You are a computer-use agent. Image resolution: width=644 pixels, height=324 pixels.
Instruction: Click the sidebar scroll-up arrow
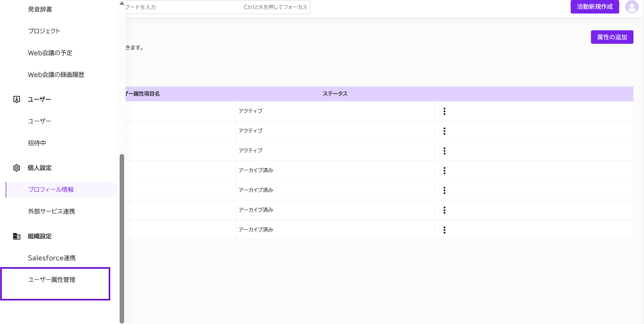click(x=122, y=3)
